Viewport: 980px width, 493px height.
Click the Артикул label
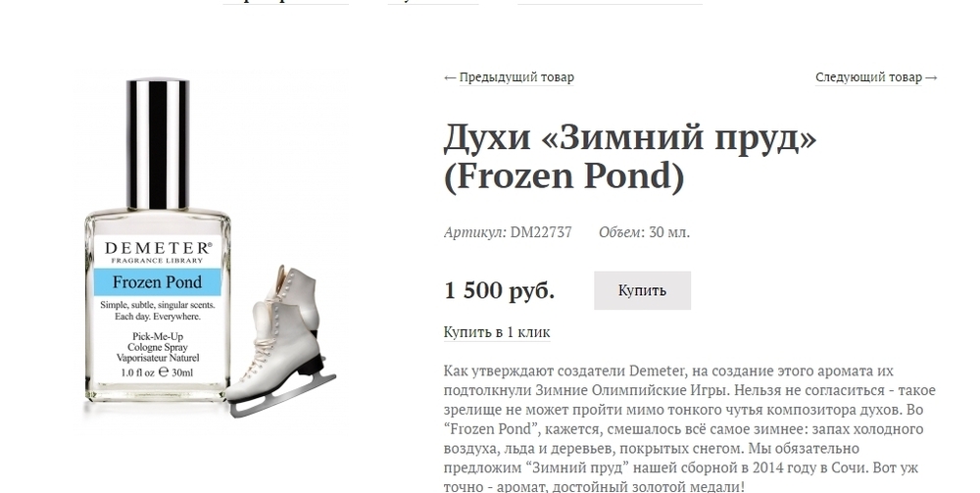[474, 232]
